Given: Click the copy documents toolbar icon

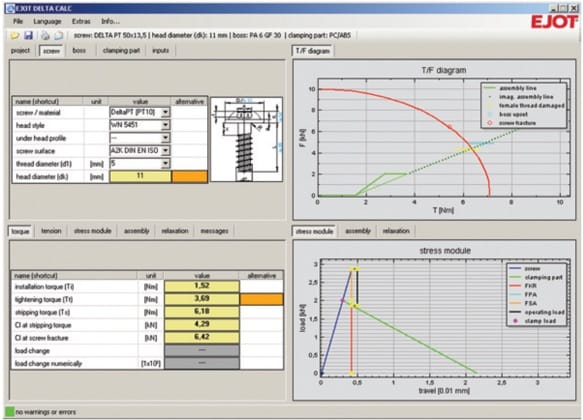Looking at the screenshot, I should [x=59, y=35].
